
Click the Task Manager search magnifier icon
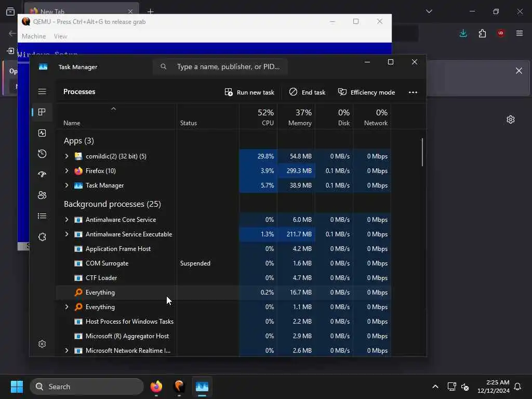tap(163, 66)
